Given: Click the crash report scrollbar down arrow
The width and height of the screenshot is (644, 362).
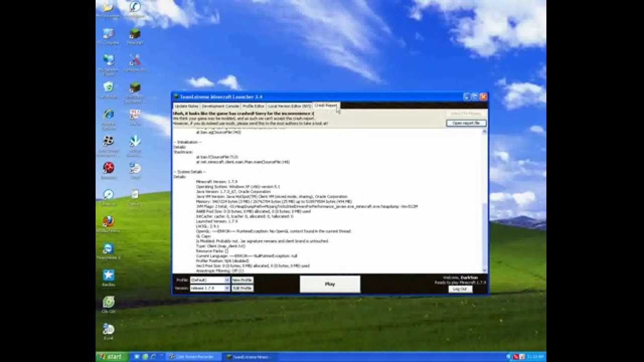Looking at the screenshot, I should point(485,270).
